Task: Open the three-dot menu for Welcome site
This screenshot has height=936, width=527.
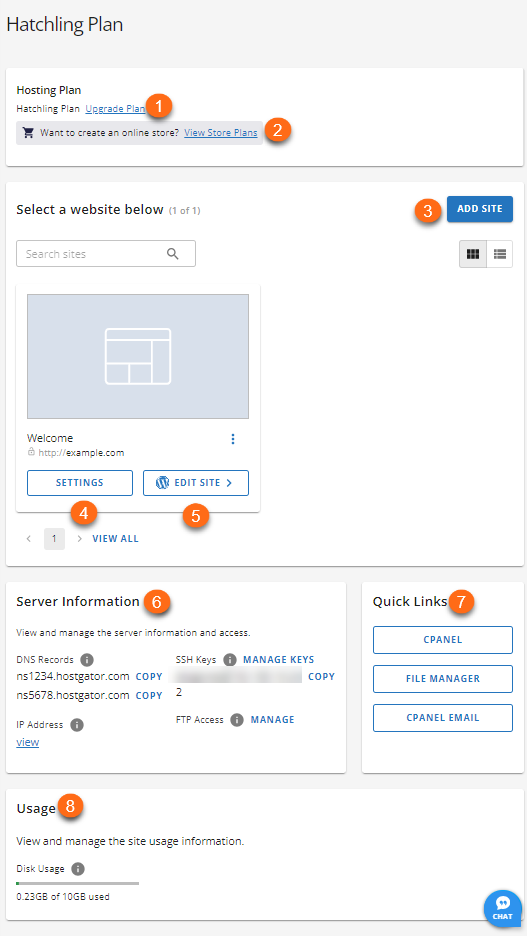Action: pos(233,439)
